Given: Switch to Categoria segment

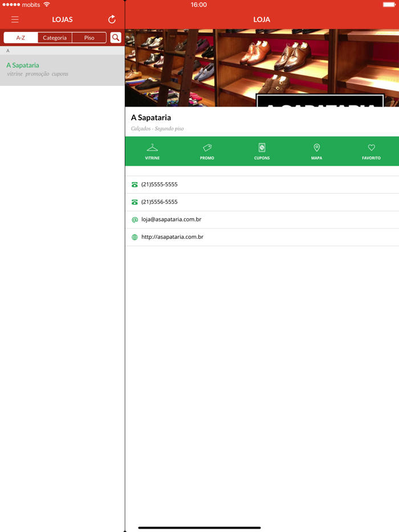Looking at the screenshot, I should pos(55,38).
